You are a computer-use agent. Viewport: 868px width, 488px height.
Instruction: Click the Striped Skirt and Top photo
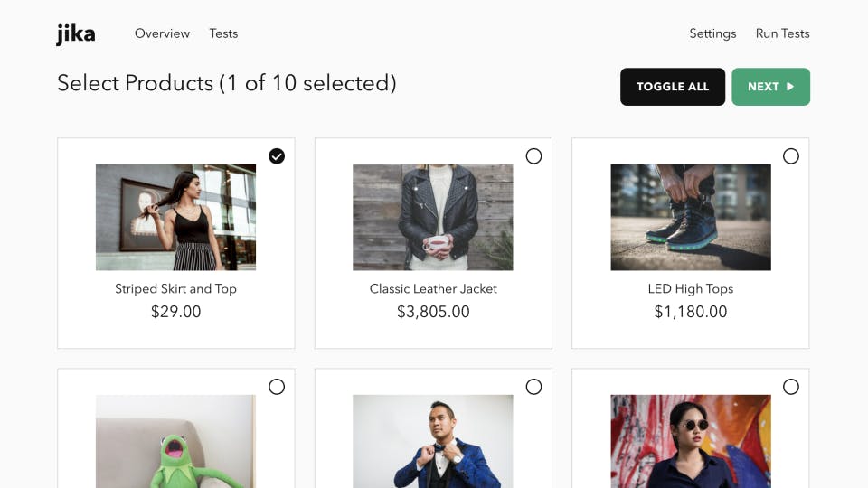tap(175, 217)
